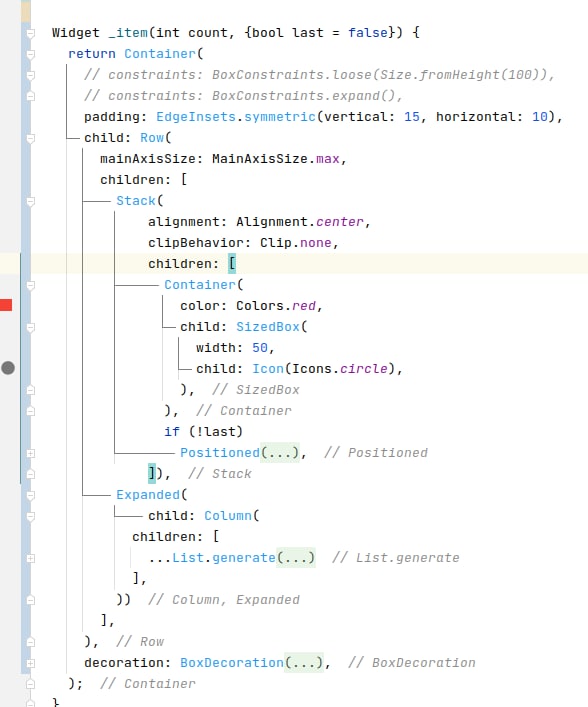Collapse the 'child: SizedBox(' block
Image resolution: width=588 pixels, height=707 pixels.
coord(30,327)
